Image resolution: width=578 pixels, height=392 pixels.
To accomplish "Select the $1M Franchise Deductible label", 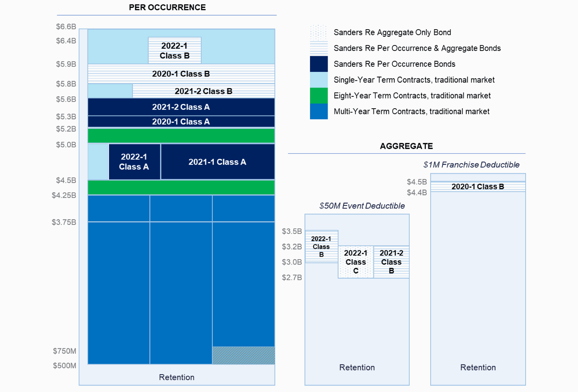I will click(471, 165).
